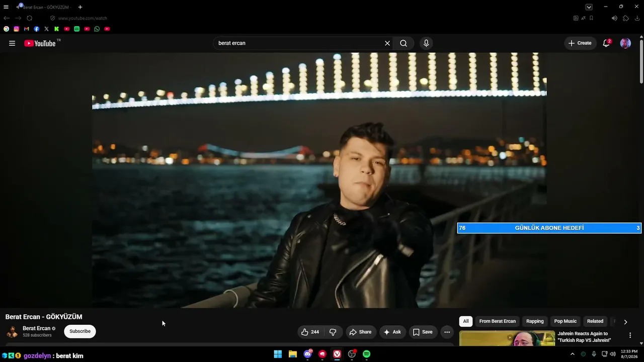Open the Create menu
Viewport: 644px width, 362px height.
click(x=580, y=43)
